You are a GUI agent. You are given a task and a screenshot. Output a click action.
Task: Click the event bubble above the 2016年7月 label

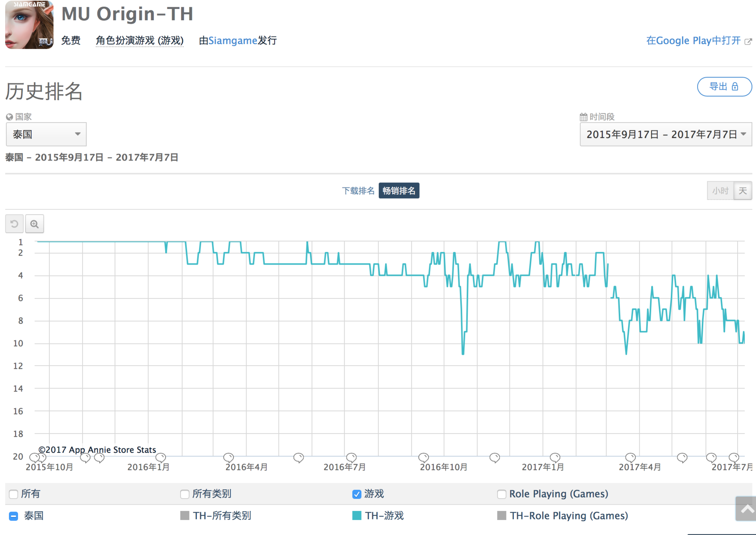[x=351, y=458]
